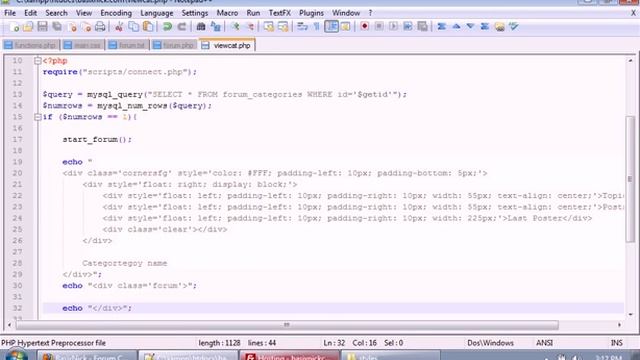This screenshot has height=360, width=640.
Task: Open the Edit menu
Action: (30, 13)
